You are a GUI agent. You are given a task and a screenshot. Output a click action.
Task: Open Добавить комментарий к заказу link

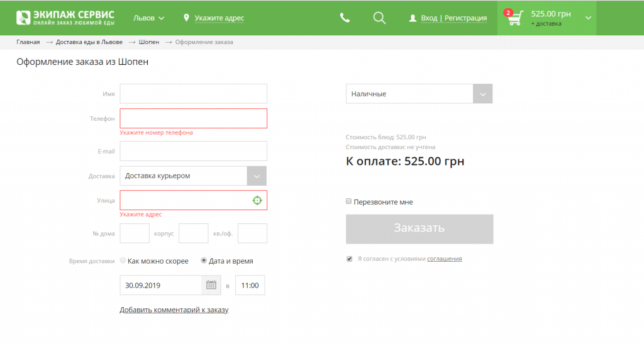(x=174, y=310)
